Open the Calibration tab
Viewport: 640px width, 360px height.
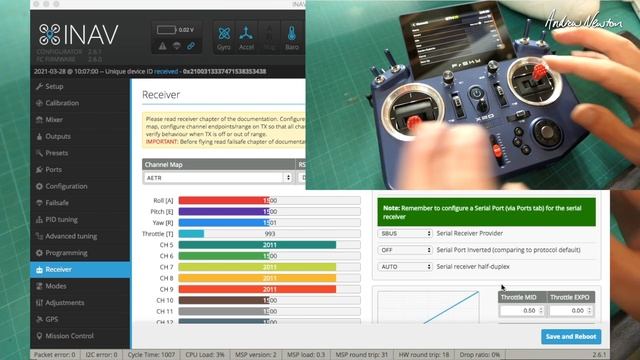tap(80, 103)
